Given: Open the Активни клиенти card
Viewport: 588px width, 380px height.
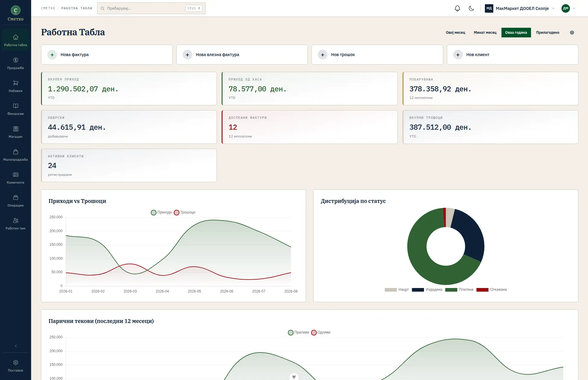Looking at the screenshot, I should (129, 165).
